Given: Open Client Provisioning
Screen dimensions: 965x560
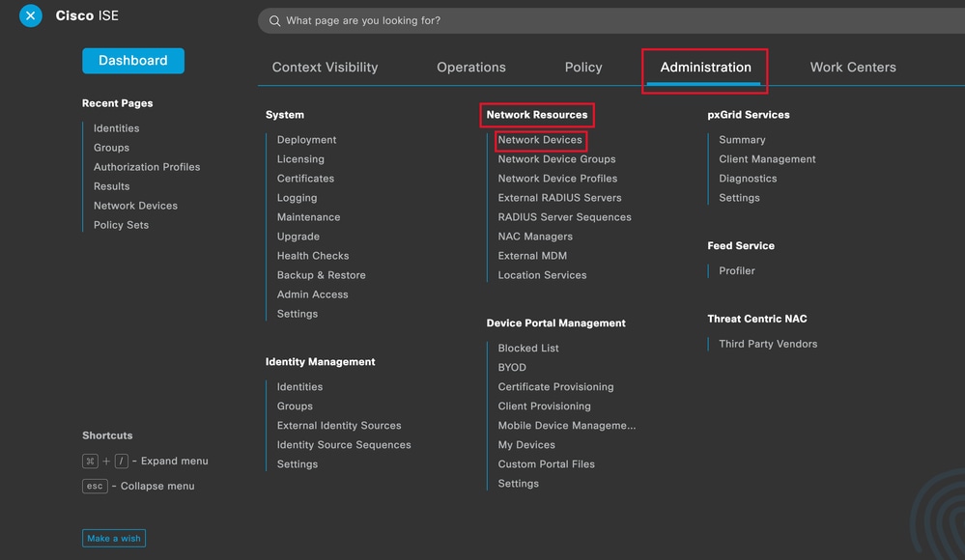Looking at the screenshot, I should [x=544, y=406].
